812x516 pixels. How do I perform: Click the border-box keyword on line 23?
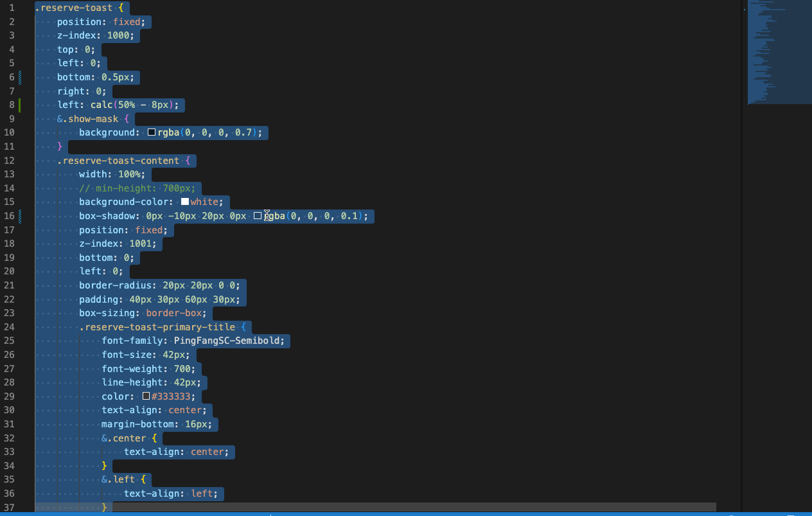(x=174, y=312)
